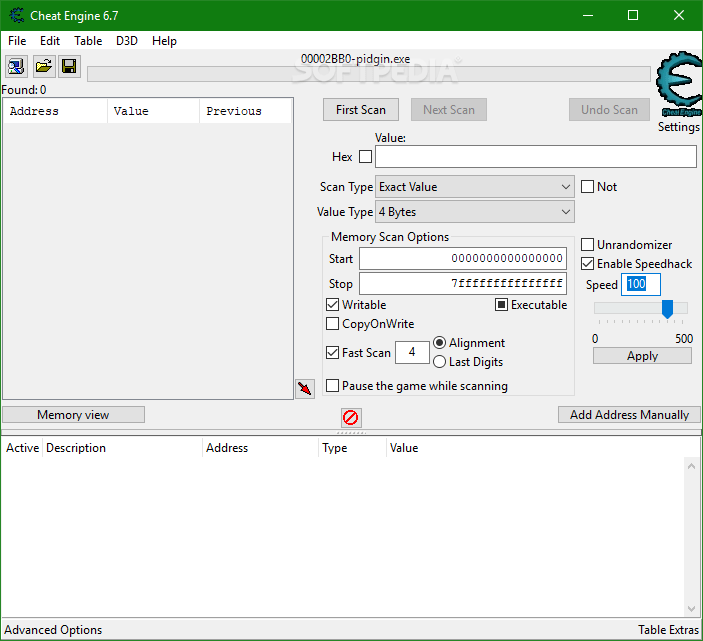Viewport: 703px width, 641px height.
Task: Click the speedhack speed slider handle
Action: click(x=668, y=309)
